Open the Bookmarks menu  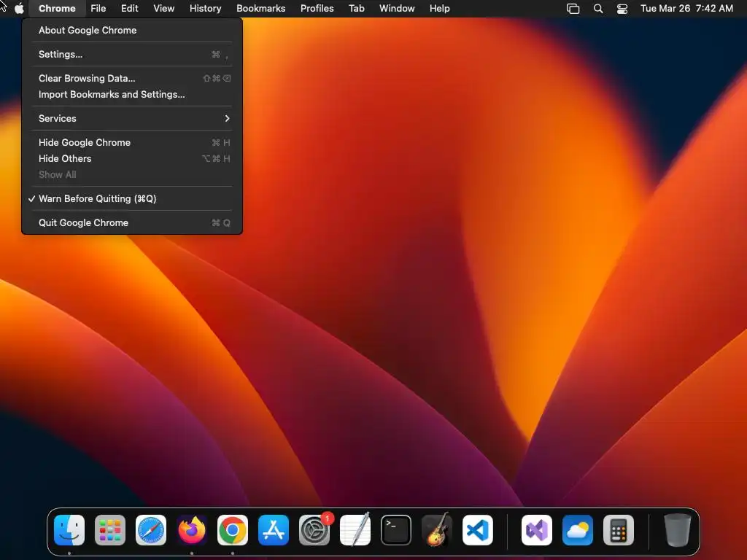261,9
